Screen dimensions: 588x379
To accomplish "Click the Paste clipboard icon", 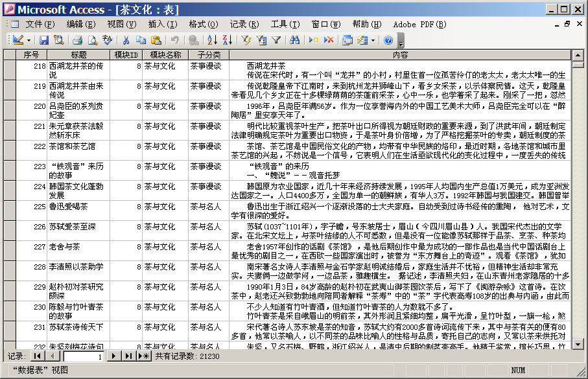I will [156, 40].
